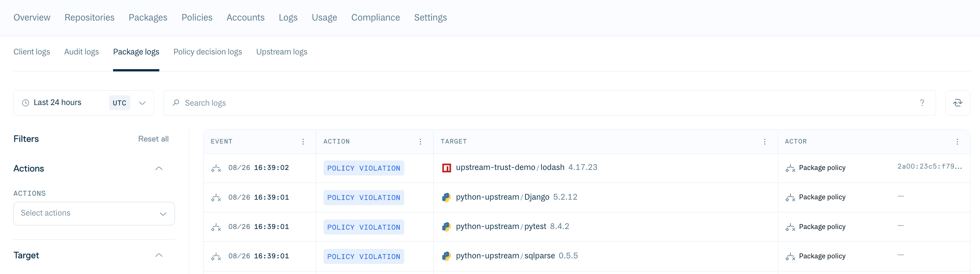Click the event icon for 16:39:02 row
Viewport: 980px width, 274px height.
[x=216, y=168]
